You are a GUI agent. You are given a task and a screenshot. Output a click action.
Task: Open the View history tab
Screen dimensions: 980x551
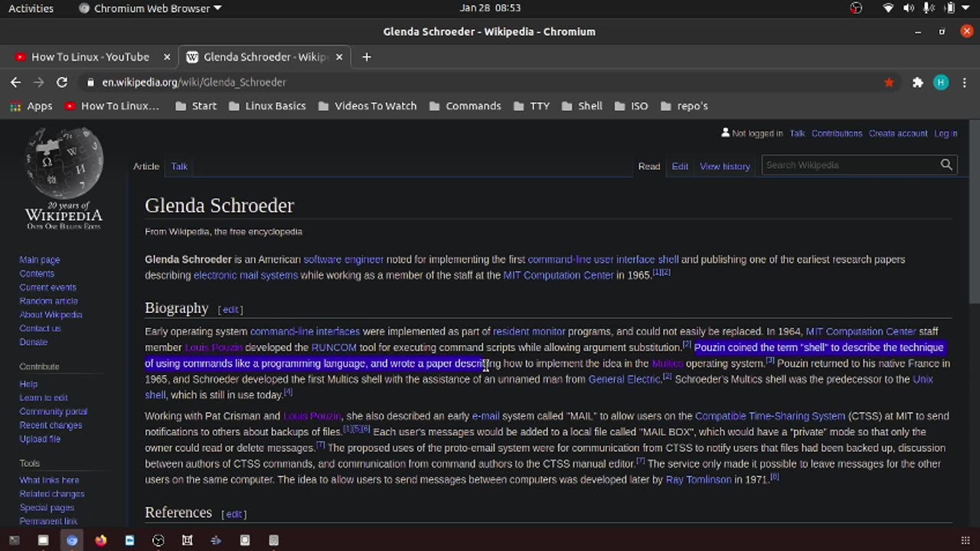[x=724, y=166]
